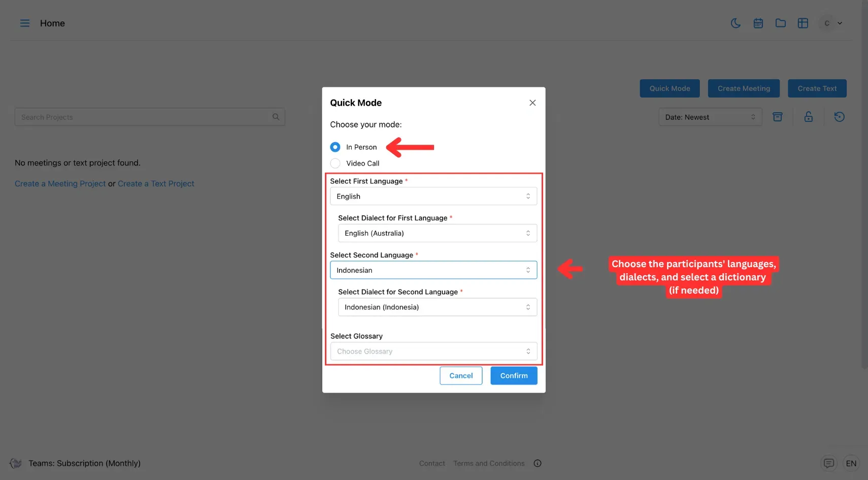Focus the Search Projects input field
868x480 pixels.
[150, 117]
